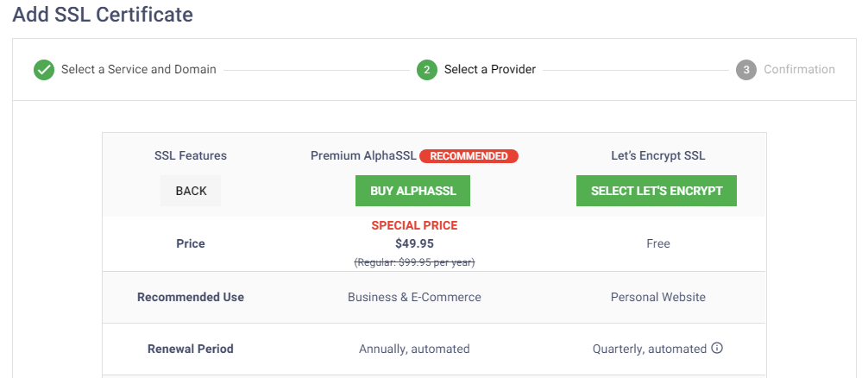Viewport: 868px width, 378px height.
Task: Go to Select a Service and Domain step
Action: (x=138, y=69)
